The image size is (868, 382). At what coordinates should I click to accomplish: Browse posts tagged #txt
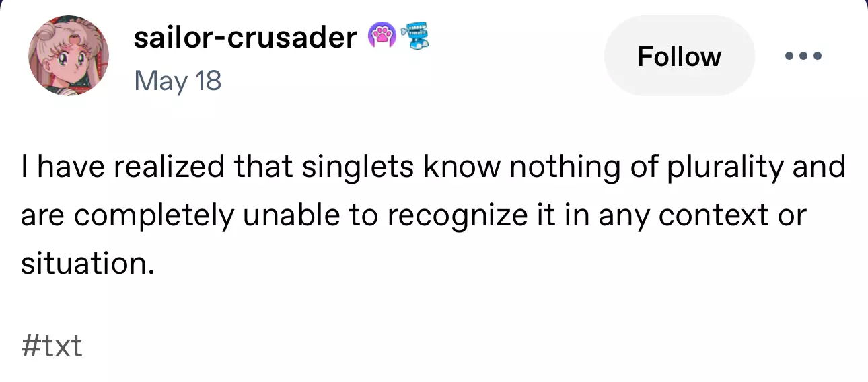[52, 346]
